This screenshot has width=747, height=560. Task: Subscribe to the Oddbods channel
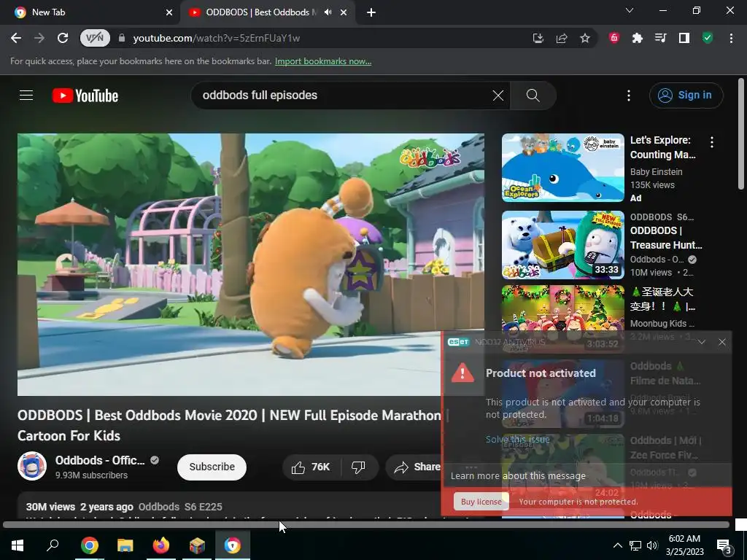[212, 467]
